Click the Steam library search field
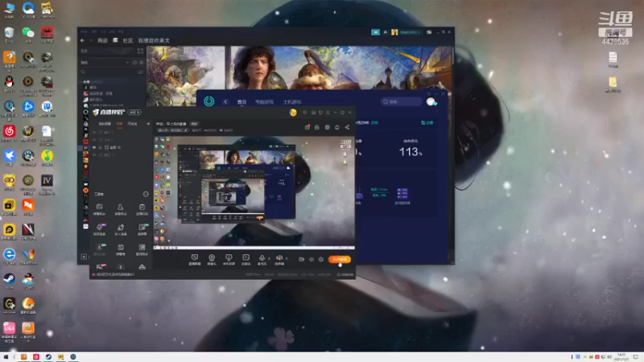The width and height of the screenshot is (644, 362). [109, 72]
